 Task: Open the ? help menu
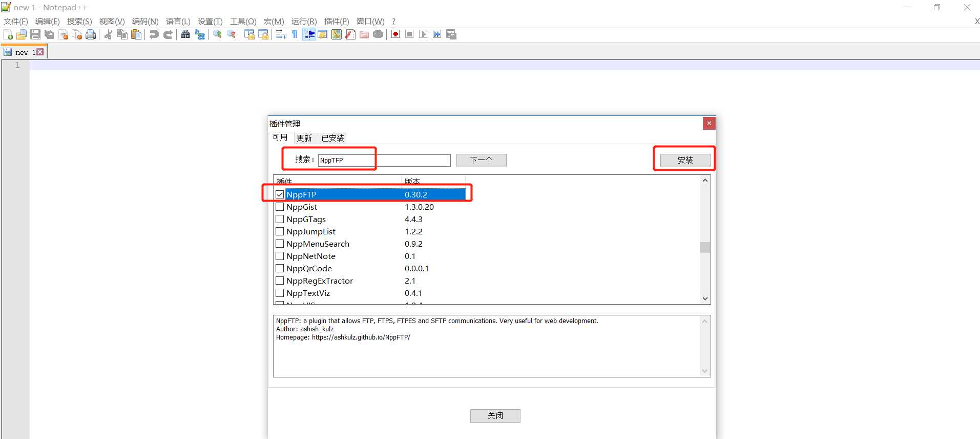[x=393, y=21]
